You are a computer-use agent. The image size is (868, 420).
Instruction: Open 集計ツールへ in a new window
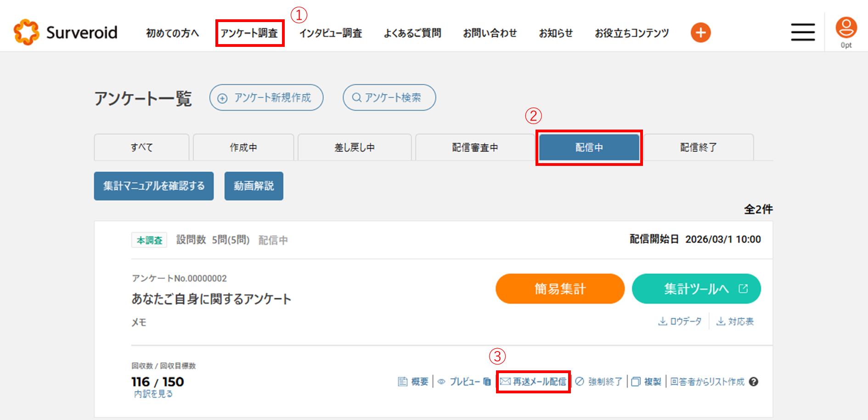tap(696, 289)
